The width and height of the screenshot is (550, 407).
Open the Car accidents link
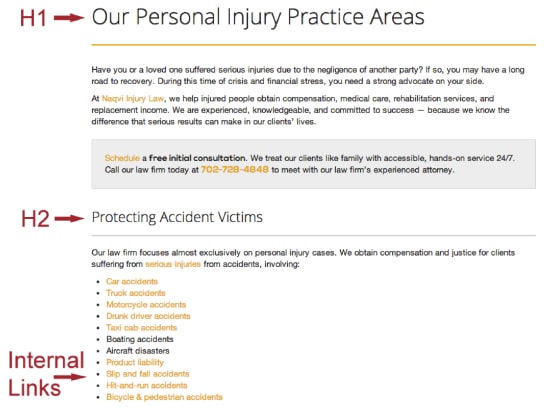(132, 281)
